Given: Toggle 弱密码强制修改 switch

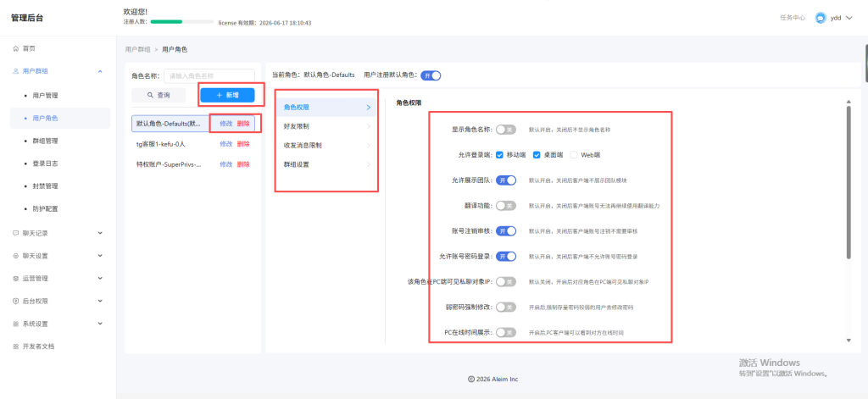Looking at the screenshot, I should click(x=506, y=308).
